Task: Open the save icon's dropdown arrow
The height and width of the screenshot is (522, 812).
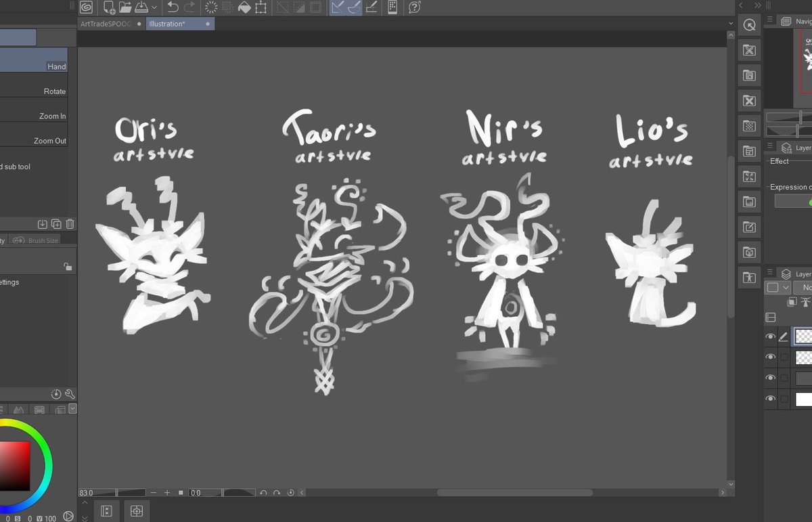Action: click(x=155, y=9)
